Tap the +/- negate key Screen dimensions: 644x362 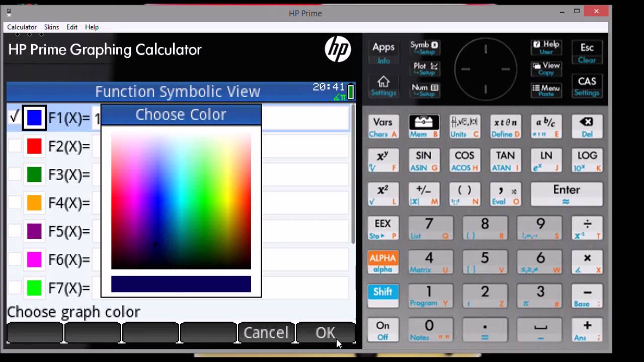[424, 194]
